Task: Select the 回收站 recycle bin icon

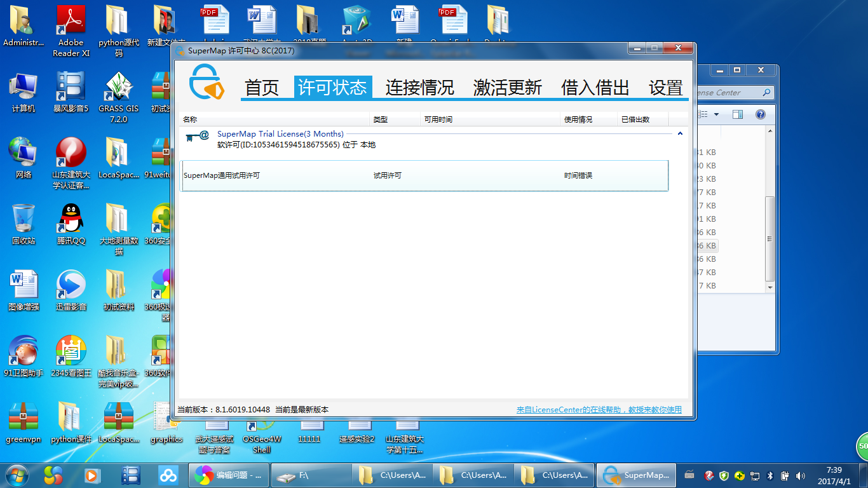Action: click(x=24, y=224)
